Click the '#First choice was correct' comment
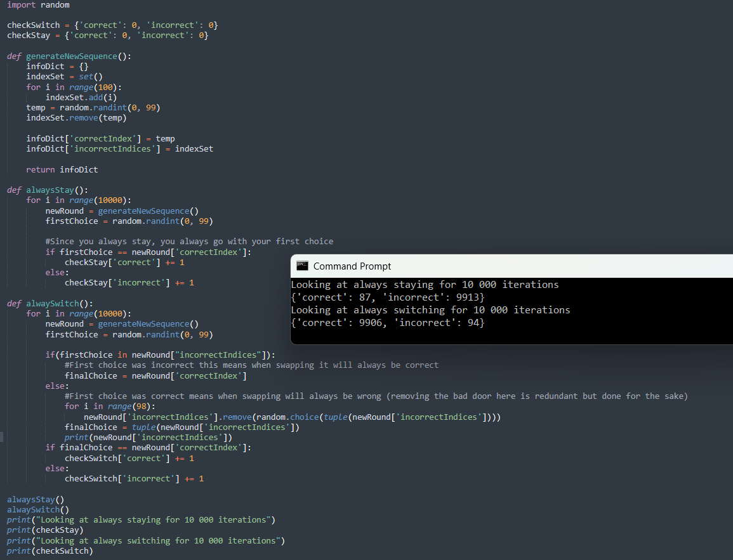 click(x=376, y=396)
